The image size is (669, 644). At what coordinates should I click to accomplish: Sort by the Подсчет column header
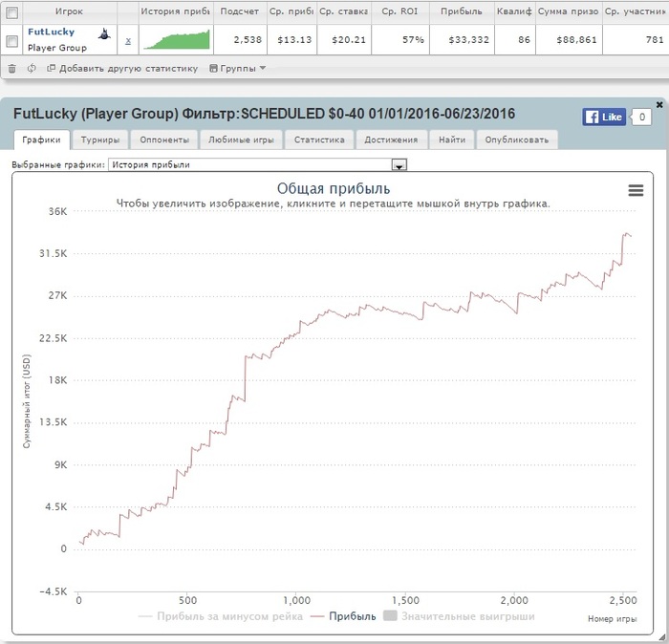(240, 11)
